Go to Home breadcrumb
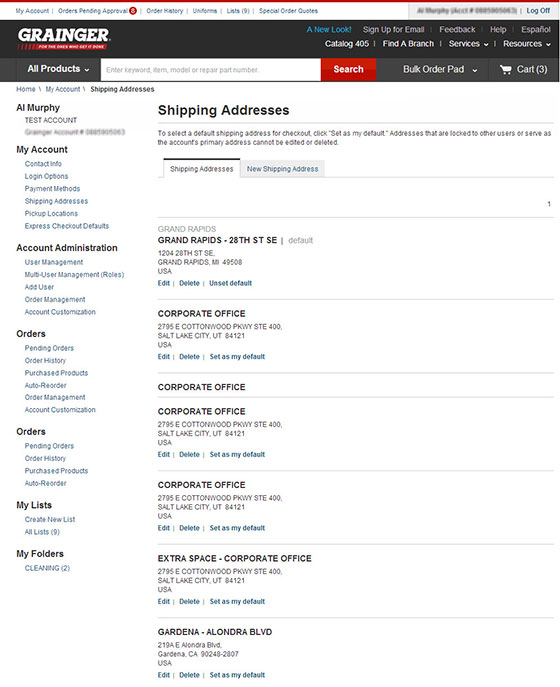560x687 pixels. [x=25, y=89]
